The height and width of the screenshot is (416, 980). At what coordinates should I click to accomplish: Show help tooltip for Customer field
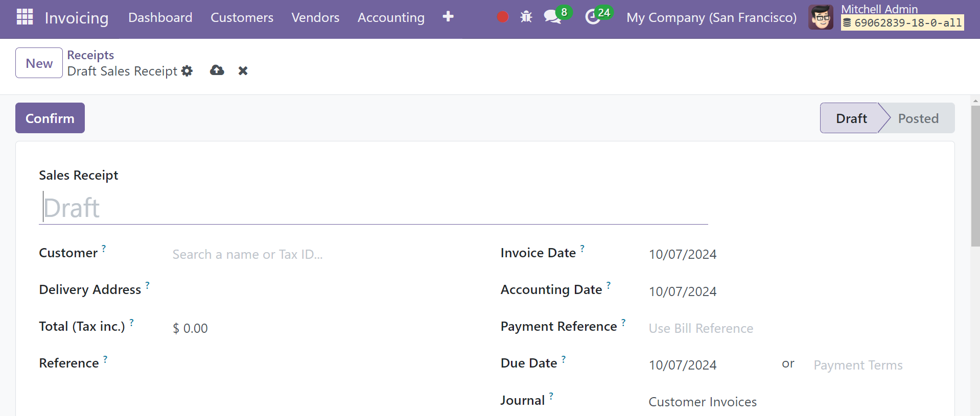pos(104,248)
